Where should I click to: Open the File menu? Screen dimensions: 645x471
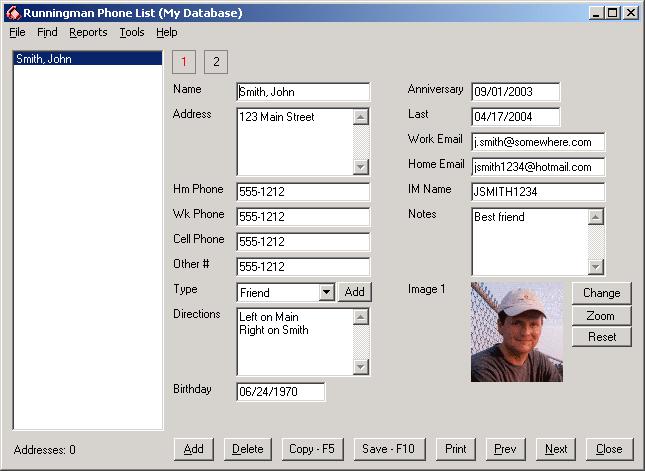coord(17,32)
